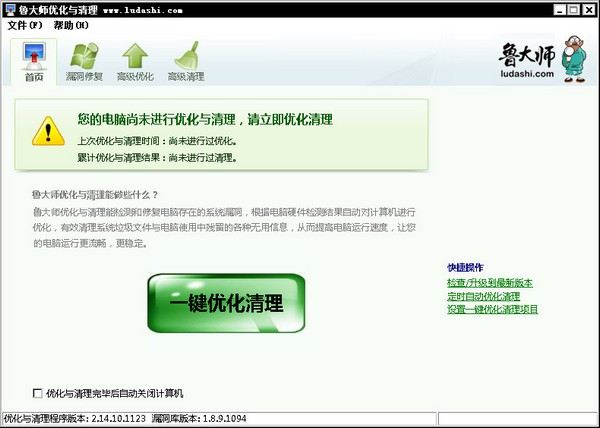The image size is (600, 428).
Task: Click the big 一键优化清理 button
Action: coord(226,303)
